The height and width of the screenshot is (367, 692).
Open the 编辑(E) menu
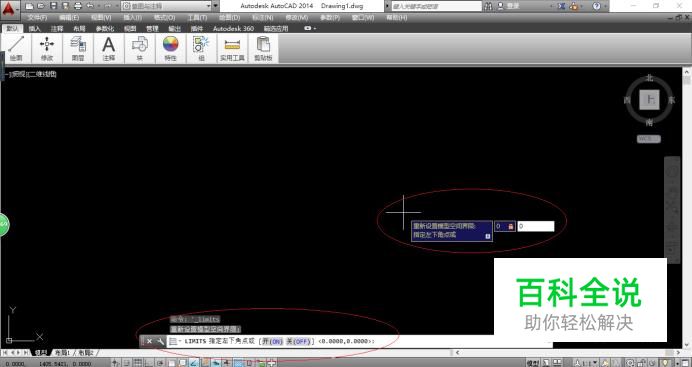(69, 18)
